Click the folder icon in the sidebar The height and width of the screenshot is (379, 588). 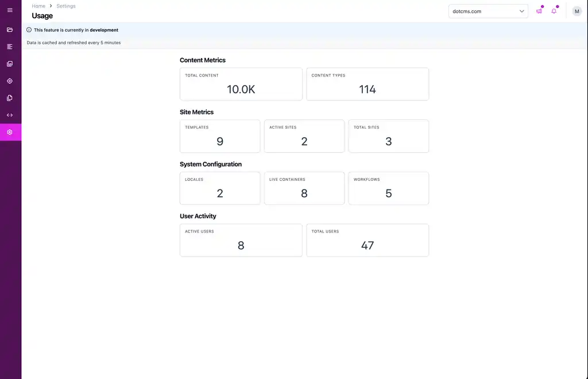tap(10, 30)
